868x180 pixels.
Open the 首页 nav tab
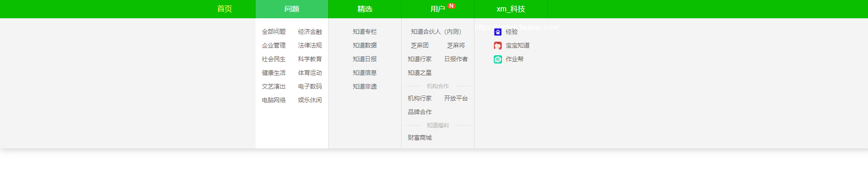[225, 9]
